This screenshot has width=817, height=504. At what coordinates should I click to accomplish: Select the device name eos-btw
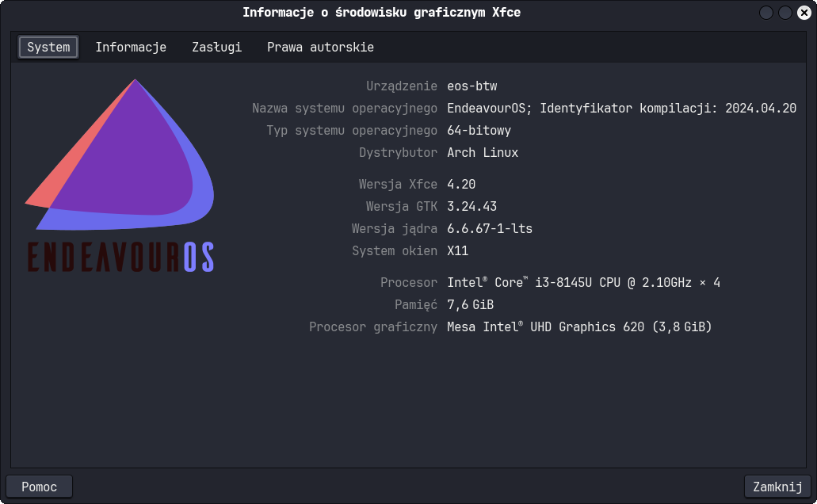472,86
